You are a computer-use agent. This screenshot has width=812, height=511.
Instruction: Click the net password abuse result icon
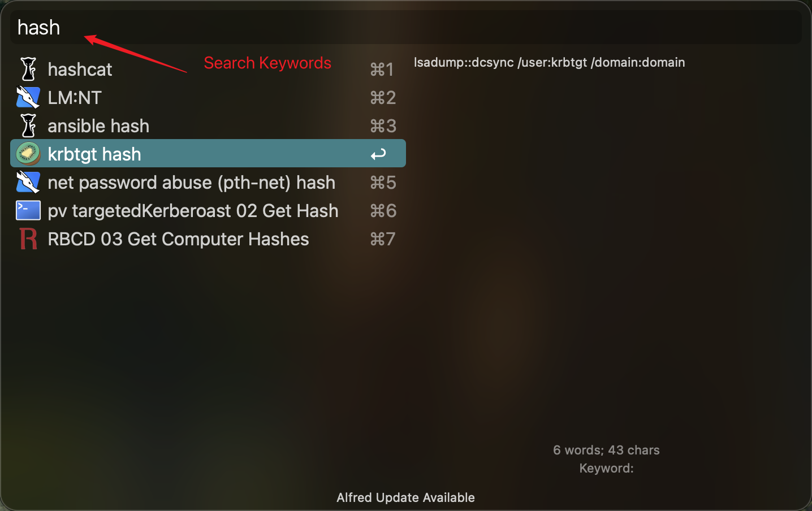point(28,182)
